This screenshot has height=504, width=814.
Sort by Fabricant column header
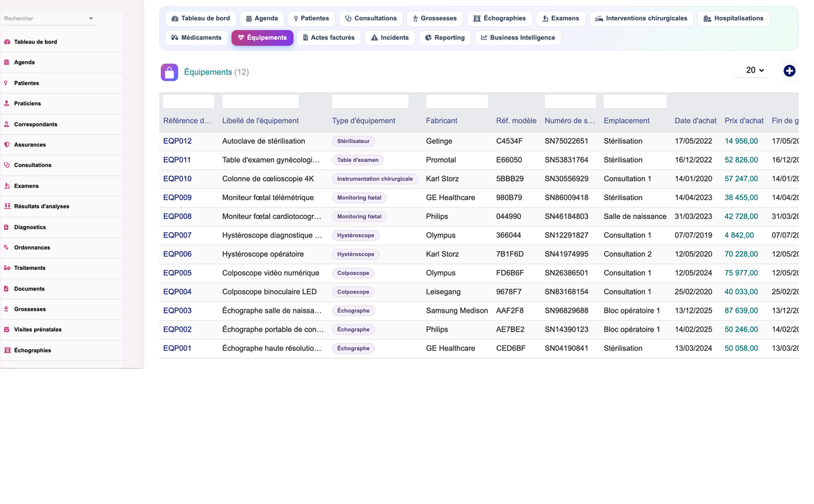442,121
